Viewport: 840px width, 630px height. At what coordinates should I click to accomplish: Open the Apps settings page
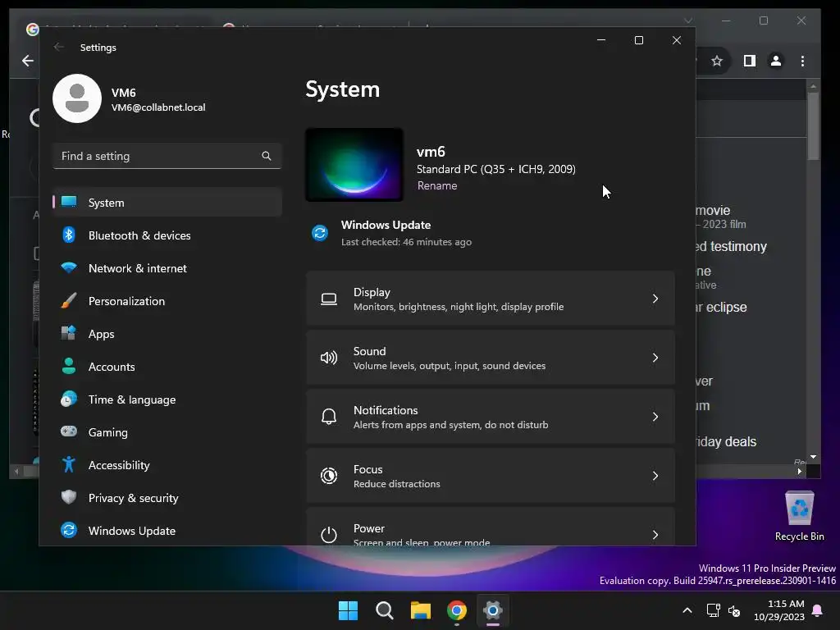167,334
